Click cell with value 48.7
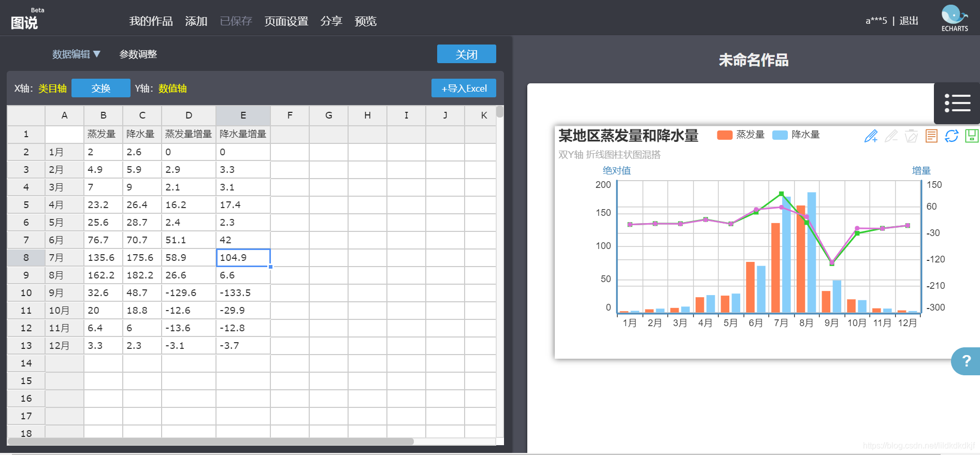This screenshot has width=980, height=455. (x=142, y=292)
